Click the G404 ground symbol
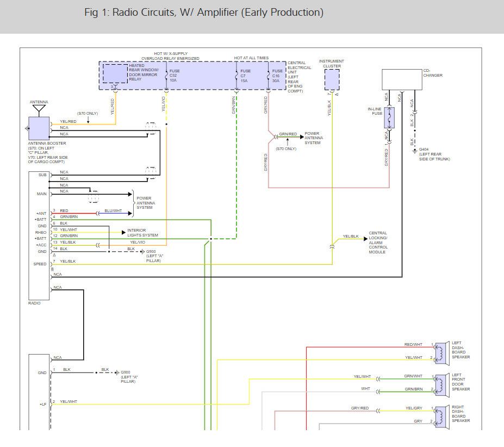 coord(415,150)
